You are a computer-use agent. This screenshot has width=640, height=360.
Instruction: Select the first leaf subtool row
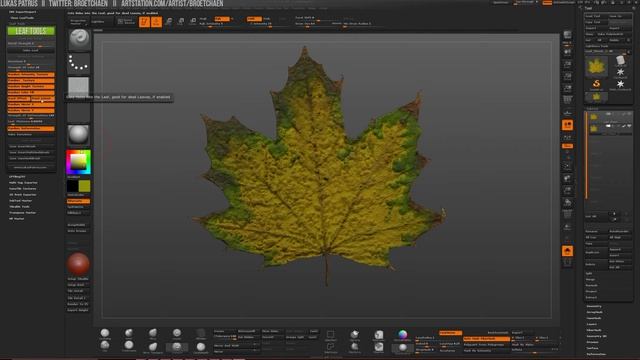(610, 117)
